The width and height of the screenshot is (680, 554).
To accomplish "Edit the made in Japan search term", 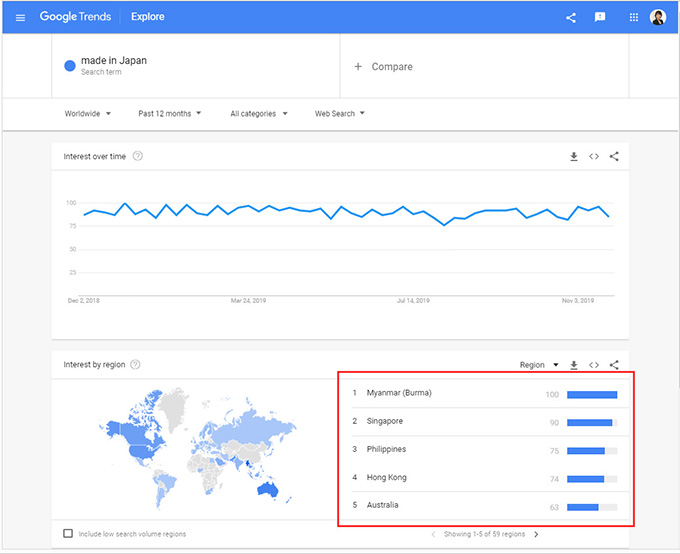I will (114, 60).
